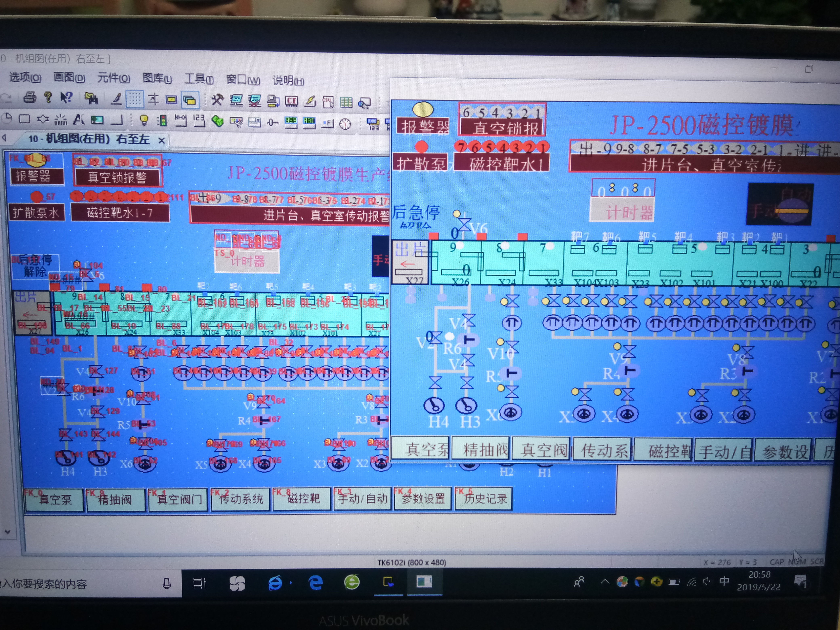
Task: Select the clock timer object tool
Action: pos(345,124)
